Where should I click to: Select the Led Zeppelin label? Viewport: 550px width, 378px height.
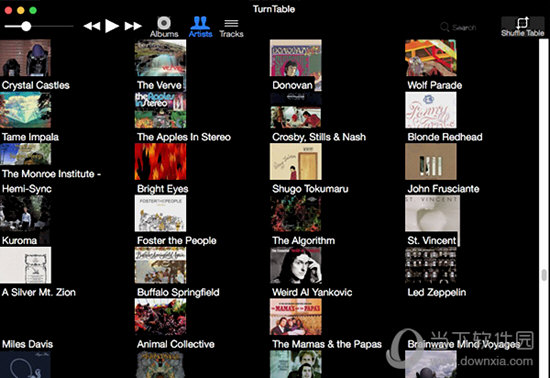437,292
